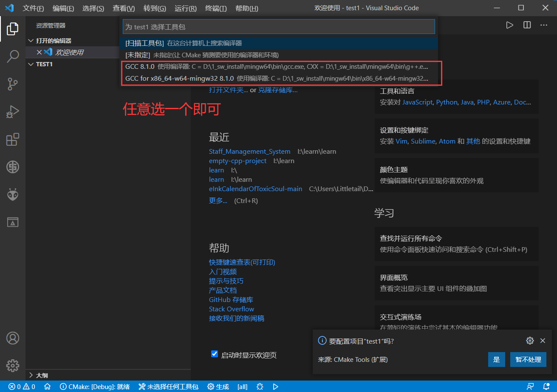Open the PlatformIO alien icon view

(13, 195)
